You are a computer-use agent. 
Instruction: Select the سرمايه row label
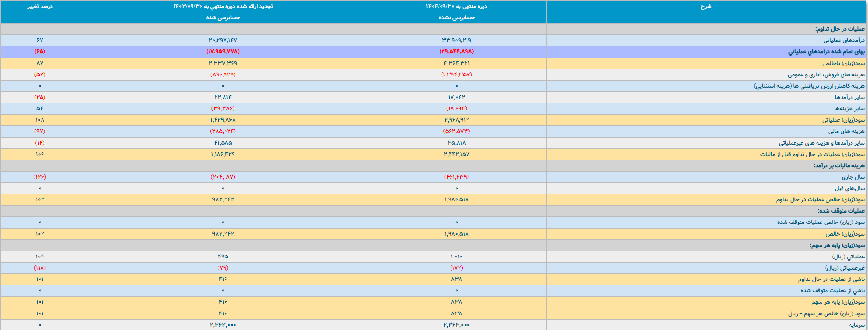point(857,325)
